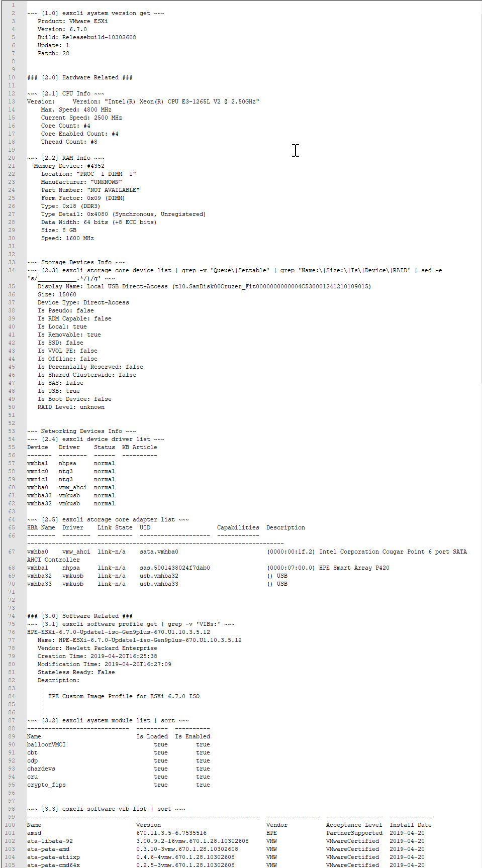
Task: Click 'Device Type: Direct-Access' line
Action: (83, 302)
